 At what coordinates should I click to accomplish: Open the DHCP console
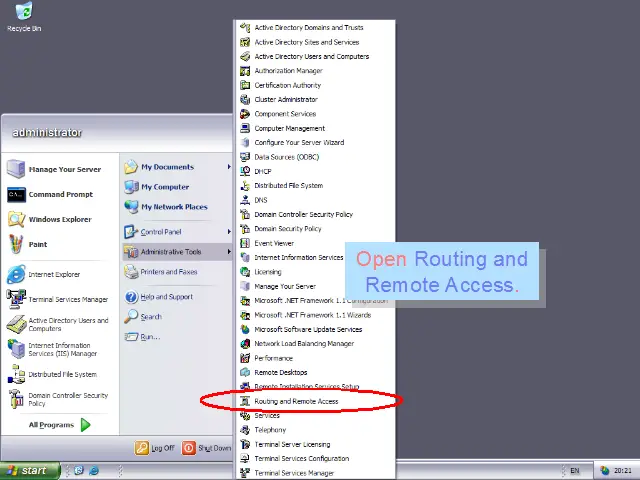(316, 171)
